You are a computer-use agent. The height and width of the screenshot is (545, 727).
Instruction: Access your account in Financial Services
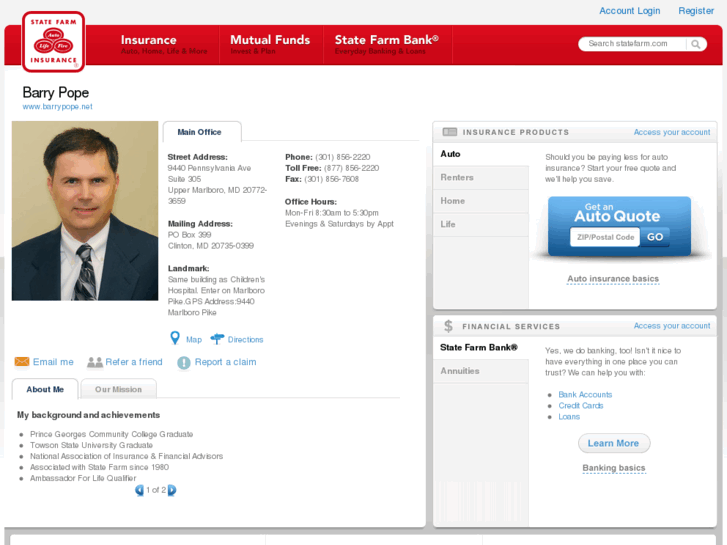tap(672, 326)
